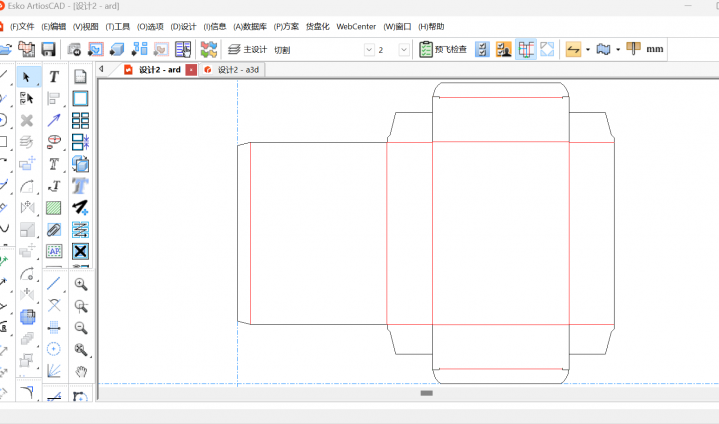
Task: Toggle the layers (主设计) icon
Action: [233, 49]
